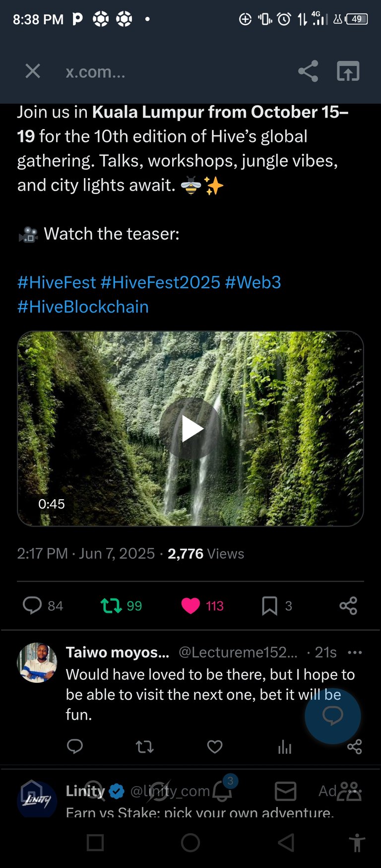
Task: Unlike the post with 113 likes
Action: pyautogui.click(x=202, y=605)
